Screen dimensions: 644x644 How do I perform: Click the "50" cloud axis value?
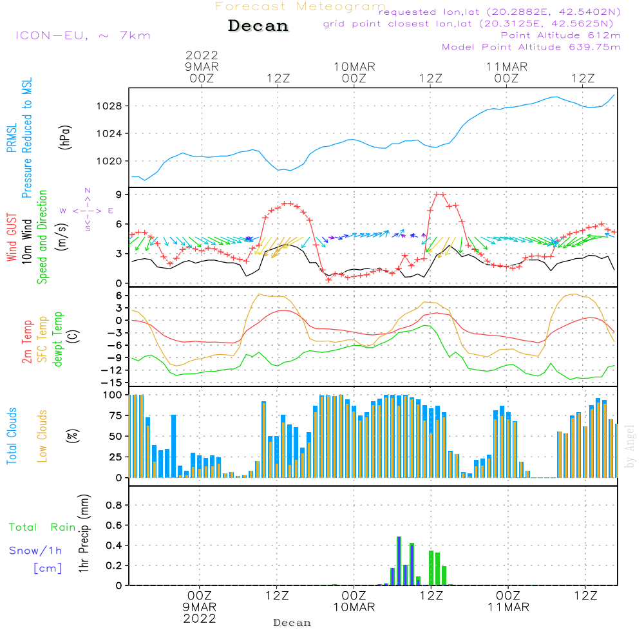(x=116, y=437)
